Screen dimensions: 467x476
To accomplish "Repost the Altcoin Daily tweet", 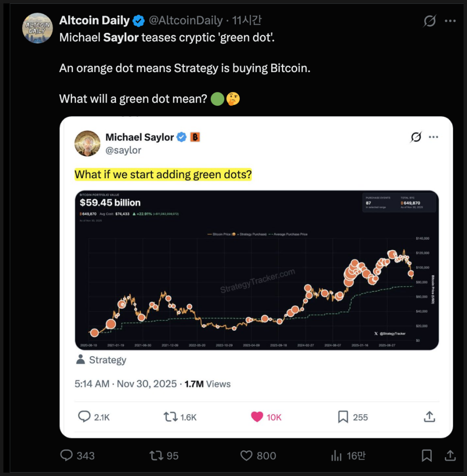I will pyautogui.click(x=156, y=455).
